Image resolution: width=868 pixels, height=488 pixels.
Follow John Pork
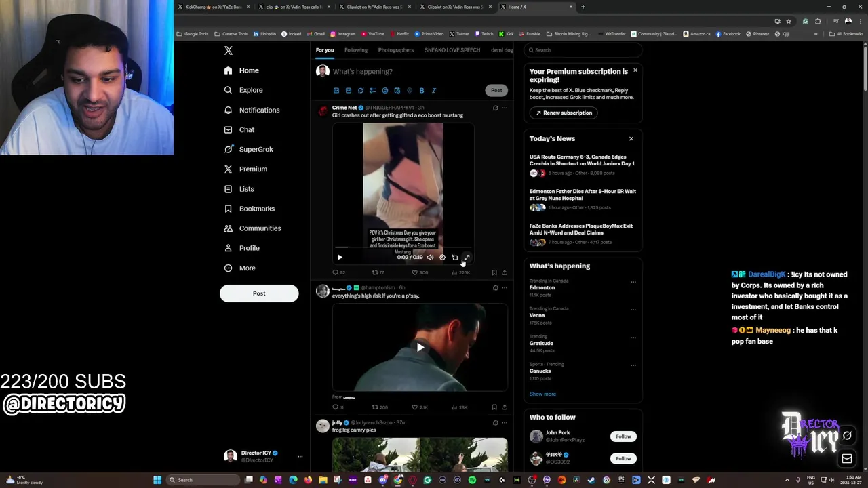[623, 436]
